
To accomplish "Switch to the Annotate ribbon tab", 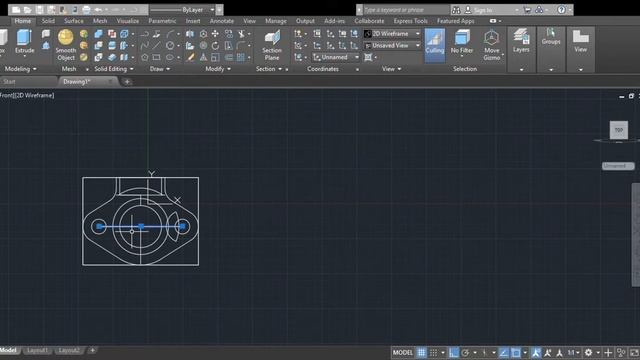I will (222, 21).
